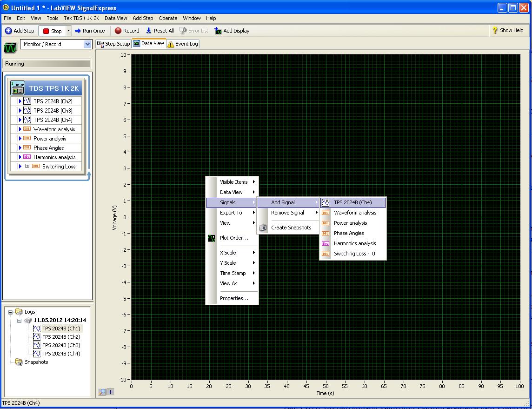Viewport: 532px width, 409px height.
Task: Collapse the Logs tree node
Action: tap(11, 312)
